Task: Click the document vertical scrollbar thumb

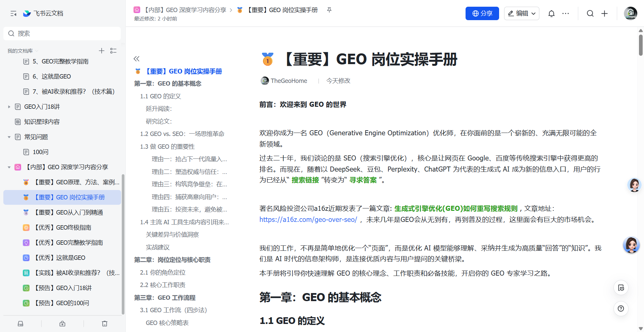Action: (641, 45)
